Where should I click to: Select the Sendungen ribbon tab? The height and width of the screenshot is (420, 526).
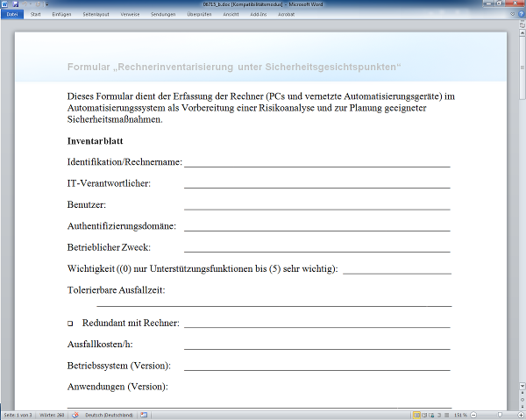[162, 15]
